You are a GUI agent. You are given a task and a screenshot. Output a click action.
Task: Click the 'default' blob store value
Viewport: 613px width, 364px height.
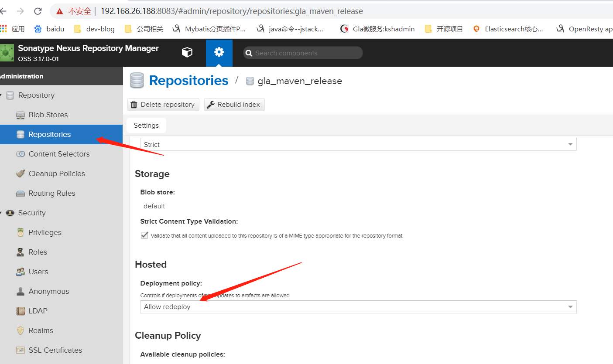[x=154, y=206]
